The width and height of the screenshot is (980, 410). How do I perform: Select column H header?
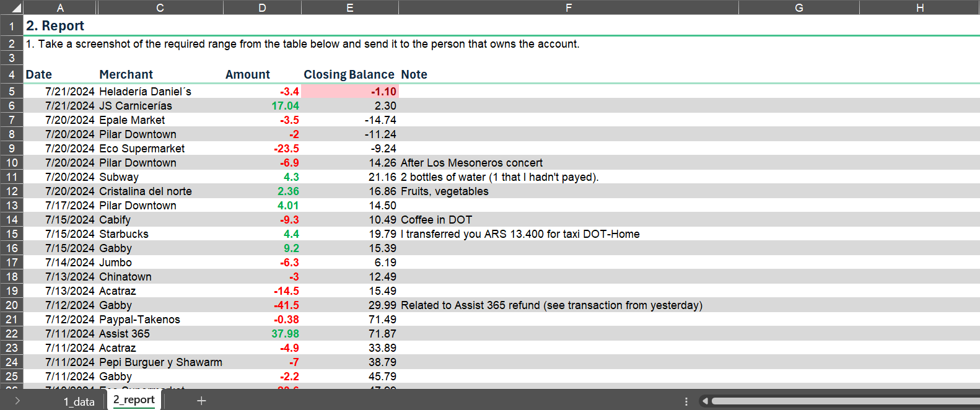coord(920,7)
